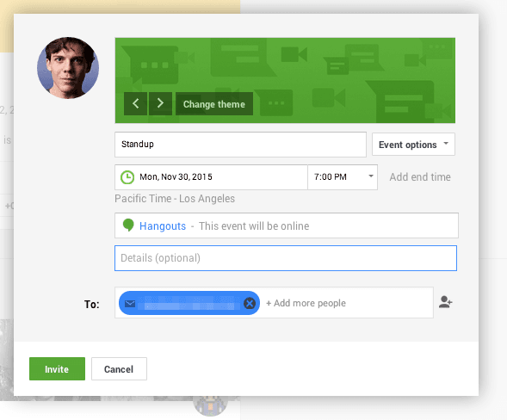Image resolution: width=507 pixels, height=420 pixels.
Task: Expand the Event options dropdown
Action: coord(413,145)
